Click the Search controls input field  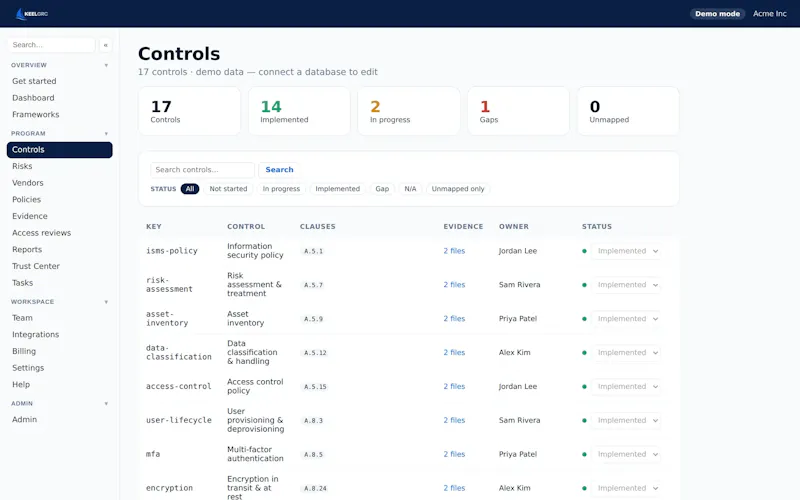[203, 170]
